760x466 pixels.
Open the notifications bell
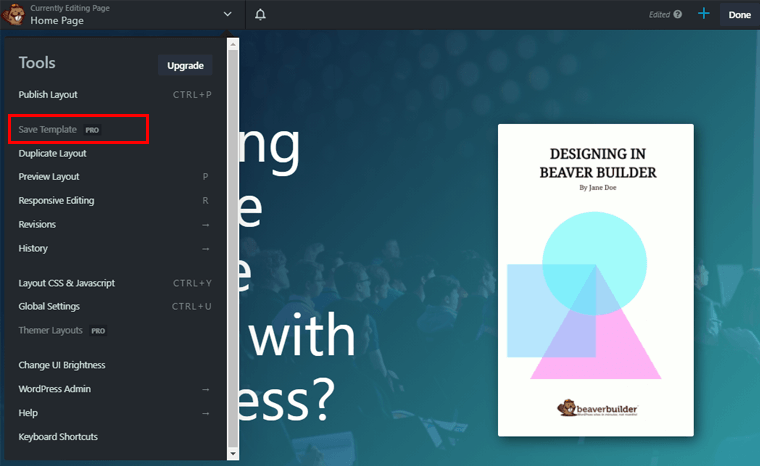261,15
